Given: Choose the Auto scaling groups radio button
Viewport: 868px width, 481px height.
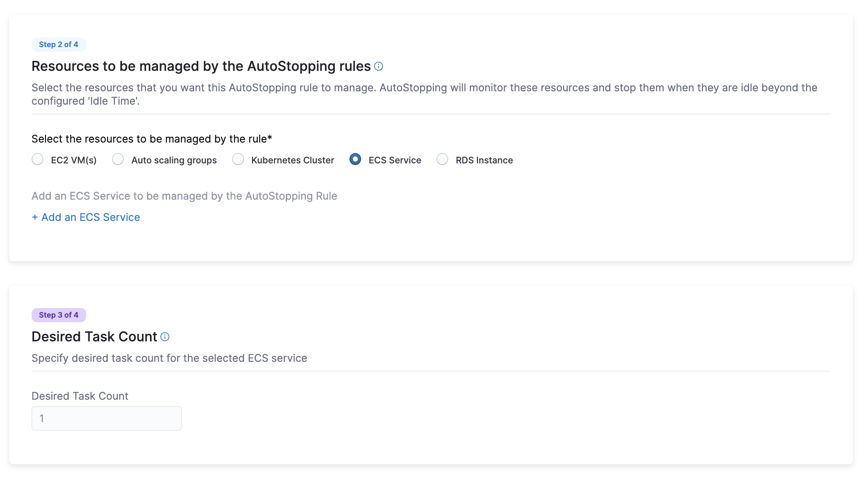Looking at the screenshot, I should 118,159.
